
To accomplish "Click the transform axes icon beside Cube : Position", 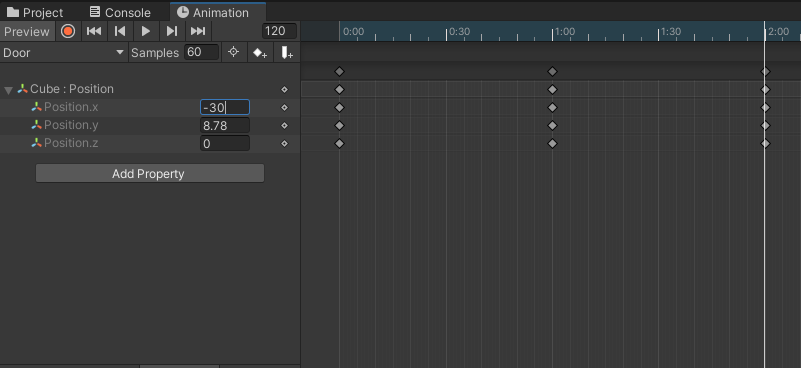I will (22, 89).
